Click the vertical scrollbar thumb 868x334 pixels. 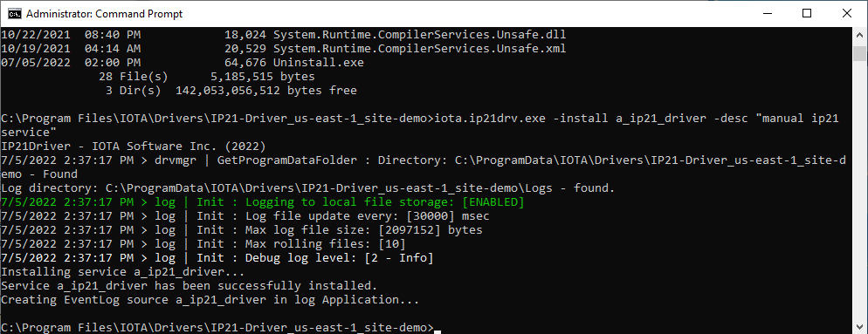click(x=859, y=54)
